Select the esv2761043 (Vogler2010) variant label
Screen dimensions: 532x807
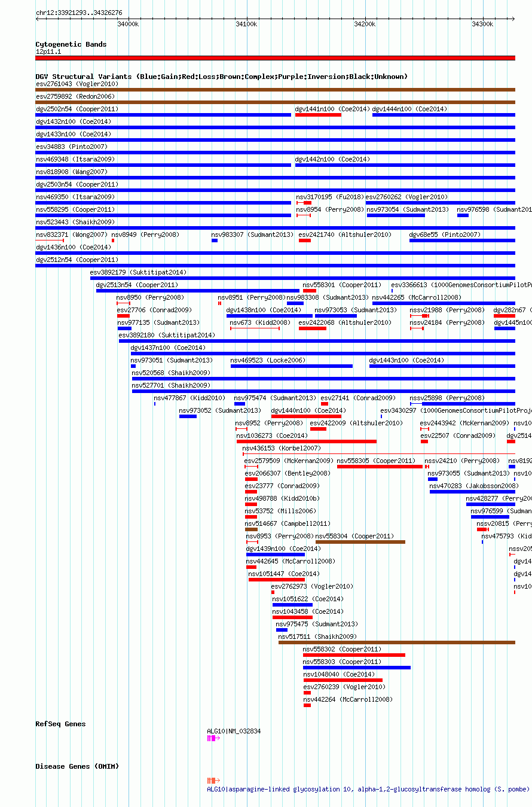click(x=77, y=84)
